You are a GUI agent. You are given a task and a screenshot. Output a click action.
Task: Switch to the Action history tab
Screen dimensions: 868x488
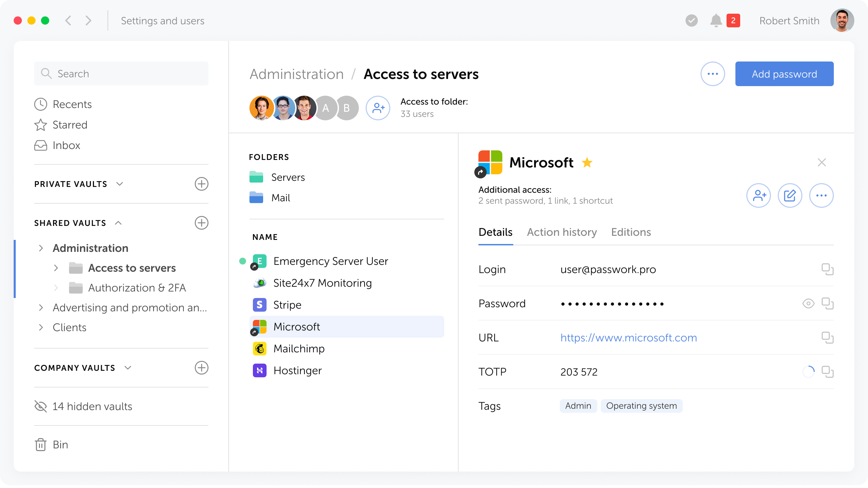562,232
